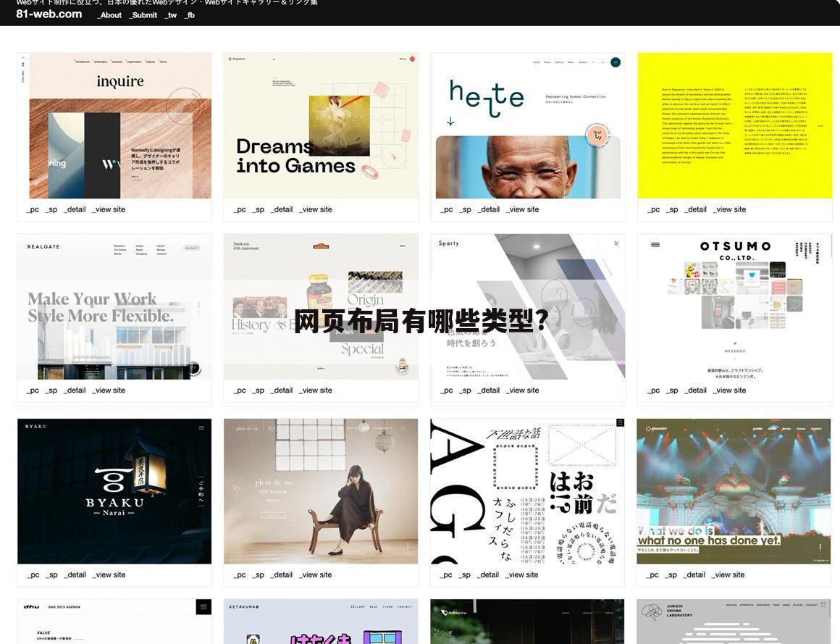Click _view site under the hellte thumbnail
Screen dimensions: 840x644
coord(522,209)
